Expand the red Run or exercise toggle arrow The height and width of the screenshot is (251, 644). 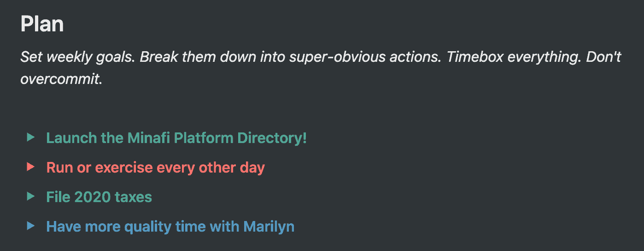point(31,167)
